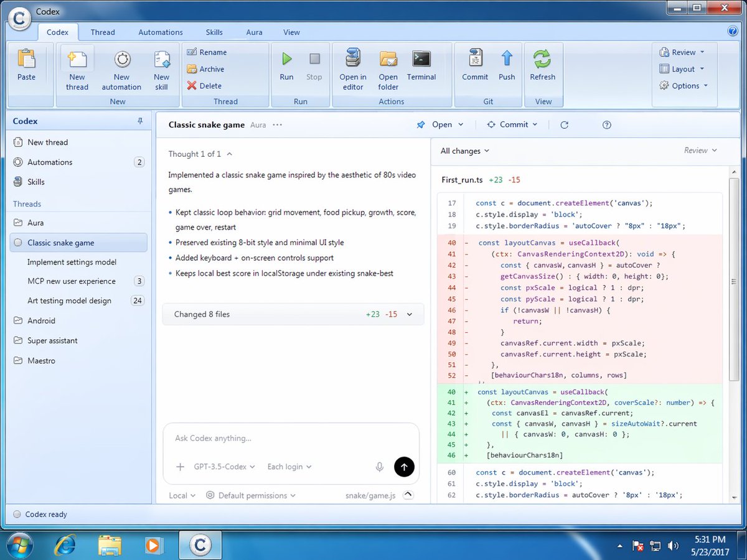The height and width of the screenshot is (560, 747).
Task: Launch the Terminal action
Action: (421, 67)
